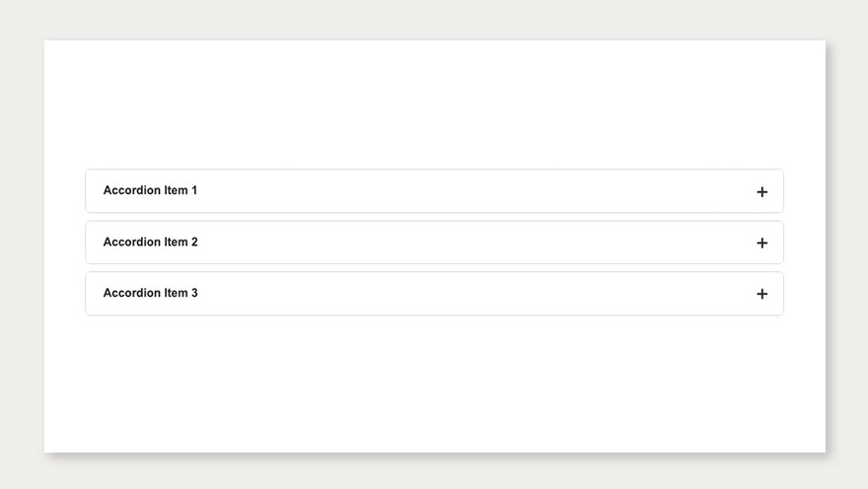
Task: Click the plus icon for Accordion Item 1
Action: pyautogui.click(x=761, y=191)
